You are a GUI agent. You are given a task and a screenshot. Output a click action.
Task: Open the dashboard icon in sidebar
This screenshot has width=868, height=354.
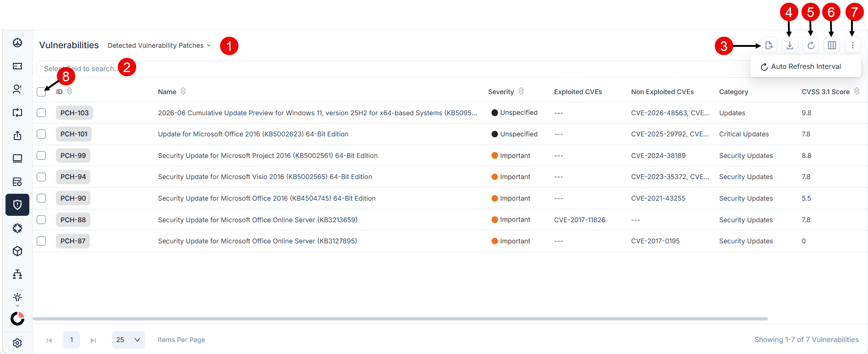pyautogui.click(x=17, y=43)
